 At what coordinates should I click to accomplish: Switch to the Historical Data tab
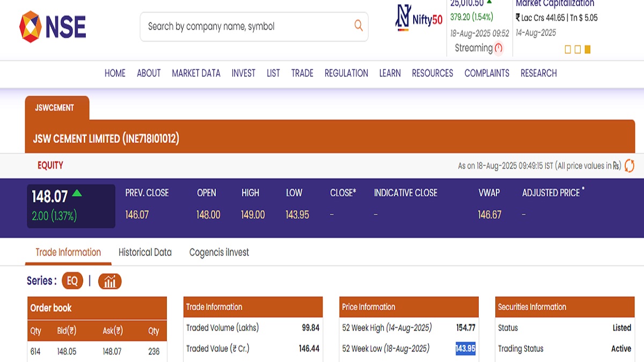pyautogui.click(x=145, y=253)
